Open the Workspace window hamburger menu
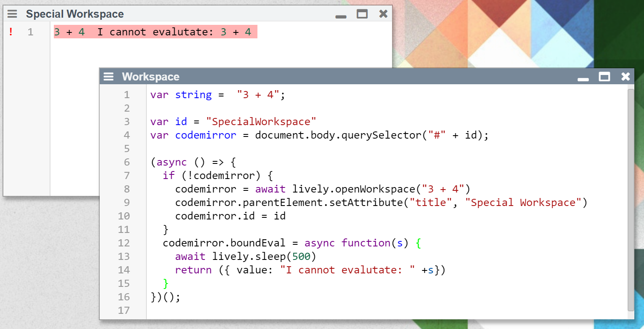Screen dimensions: 644x329 [109, 77]
